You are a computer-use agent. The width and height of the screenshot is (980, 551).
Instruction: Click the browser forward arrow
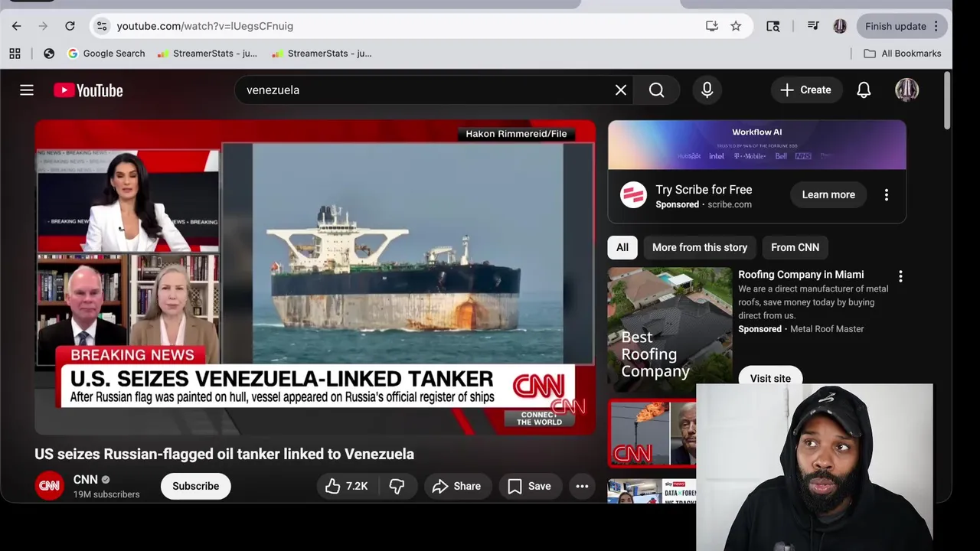[43, 26]
